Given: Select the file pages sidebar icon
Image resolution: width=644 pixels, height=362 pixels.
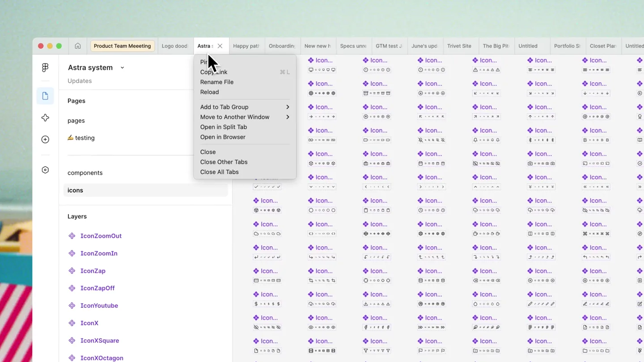Looking at the screenshot, I should point(45,96).
